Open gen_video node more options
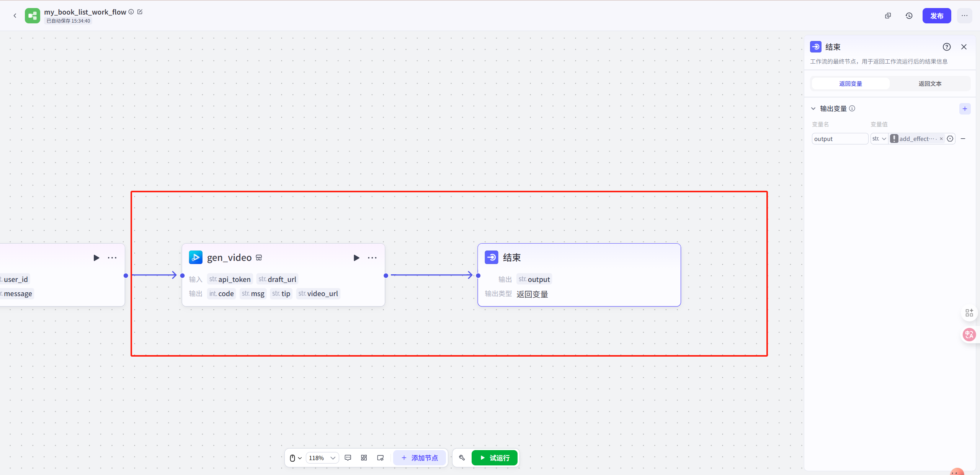 click(372, 258)
